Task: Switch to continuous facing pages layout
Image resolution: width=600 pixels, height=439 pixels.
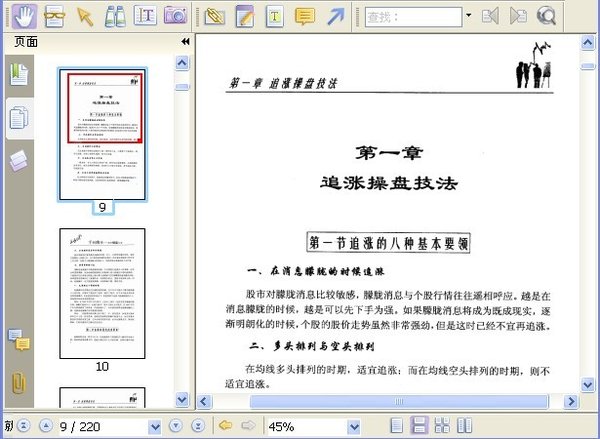Action: [x=442, y=426]
